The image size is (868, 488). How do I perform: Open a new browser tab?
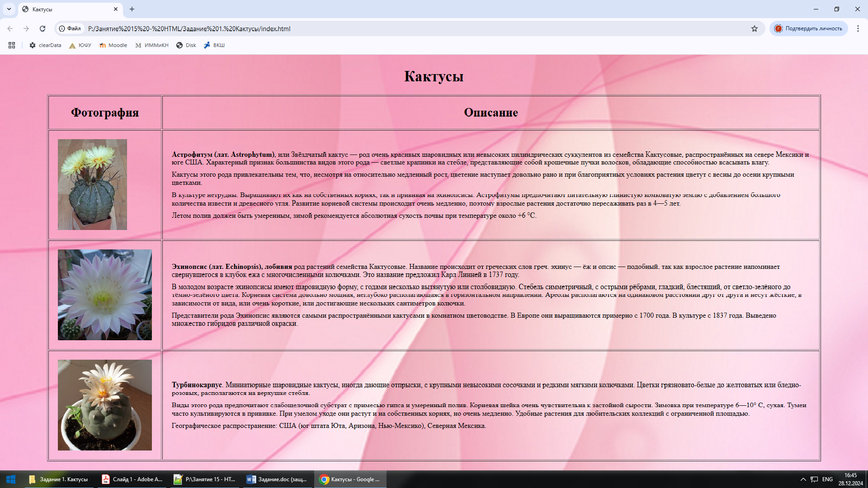pos(132,9)
